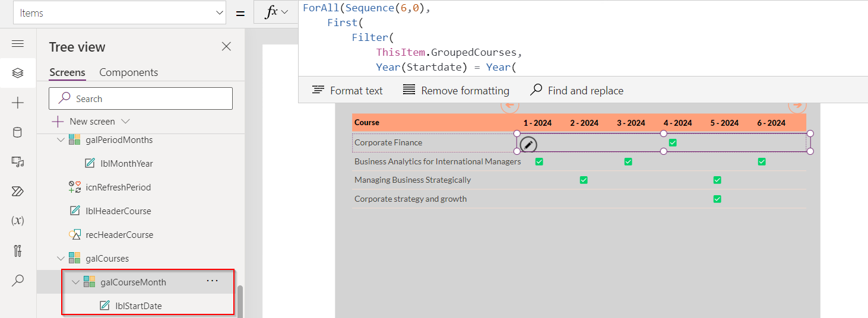Click Format text button
The height and width of the screenshot is (318, 868).
point(347,90)
